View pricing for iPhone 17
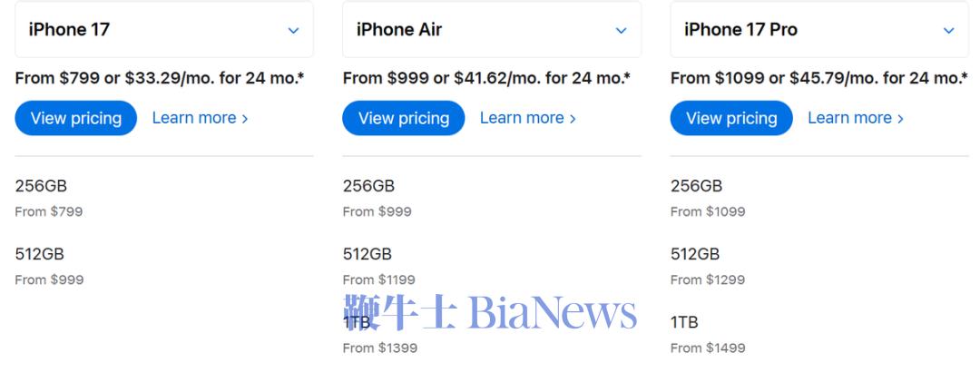The width and height of the screenshot is (980, 392). point(75,118)
